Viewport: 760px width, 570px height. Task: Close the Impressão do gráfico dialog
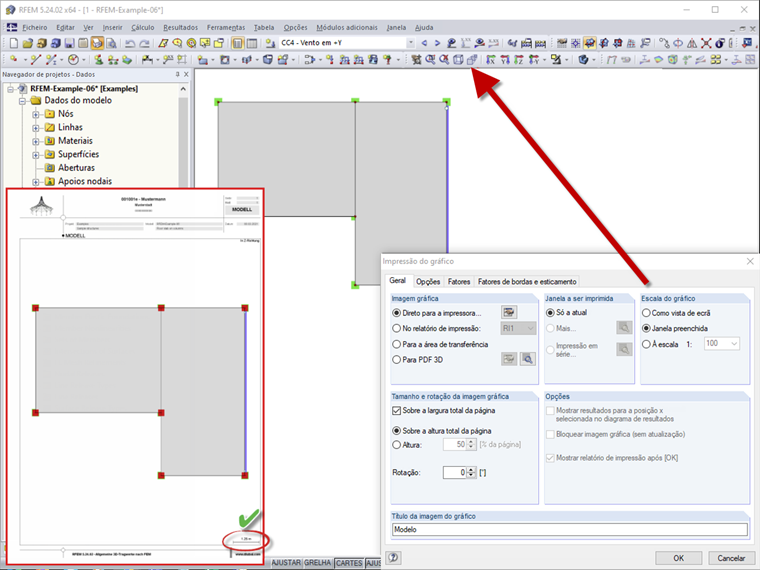750,261
